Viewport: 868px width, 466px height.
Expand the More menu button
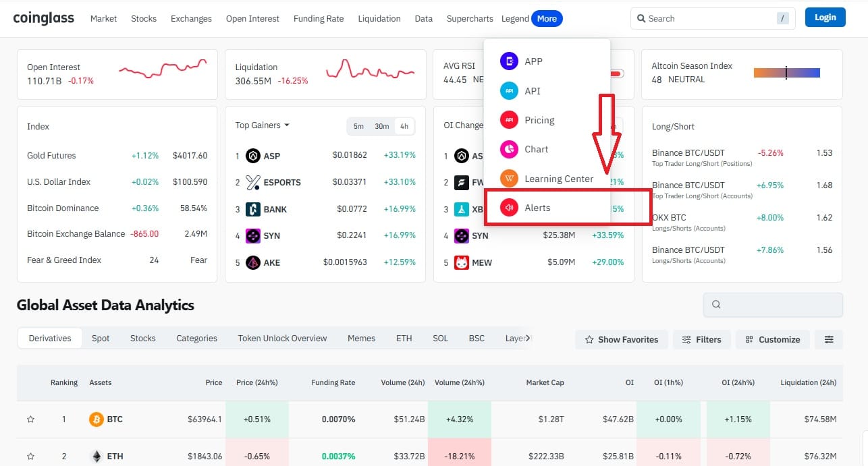pos(547,19)
